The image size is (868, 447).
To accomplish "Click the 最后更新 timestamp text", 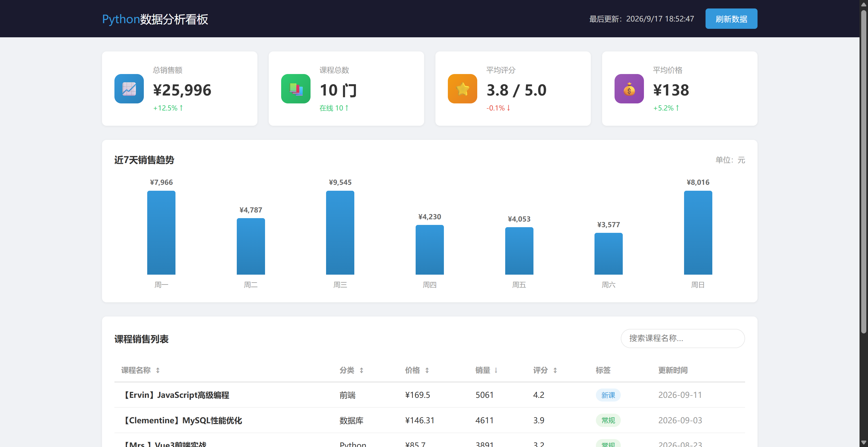I will (642, 19).
